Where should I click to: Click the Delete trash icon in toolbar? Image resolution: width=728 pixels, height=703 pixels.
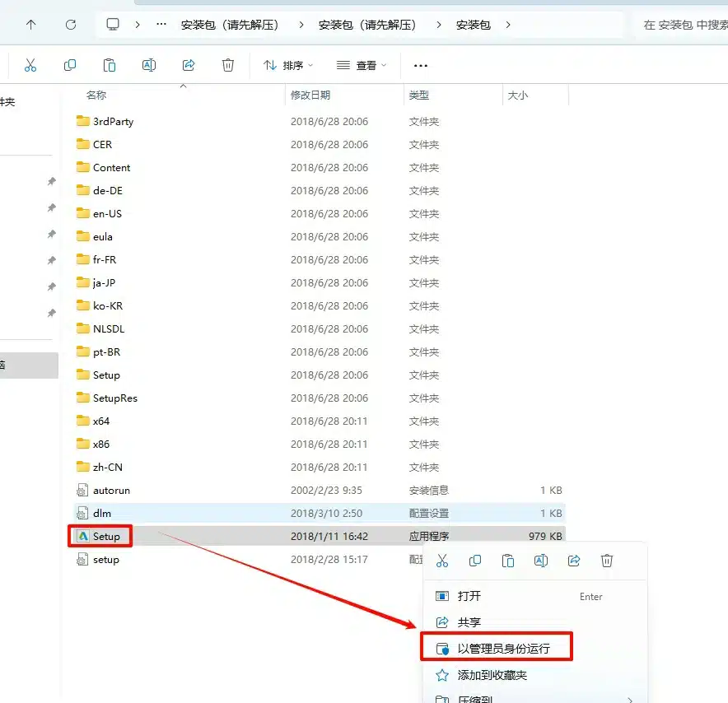click(x=228, y=65)
